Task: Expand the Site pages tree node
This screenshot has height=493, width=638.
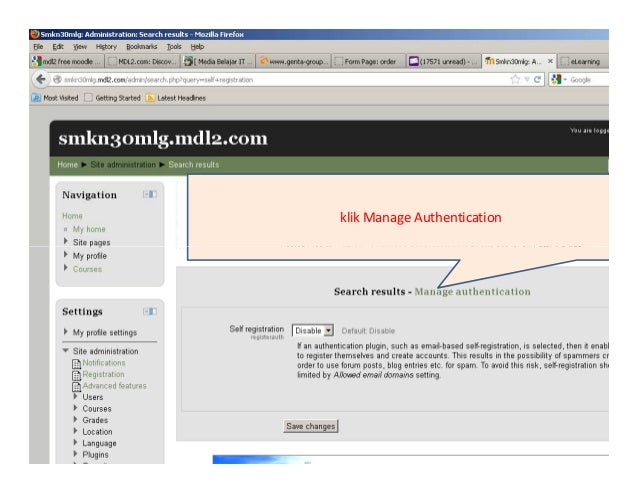Action: click(x=66, y=241)
